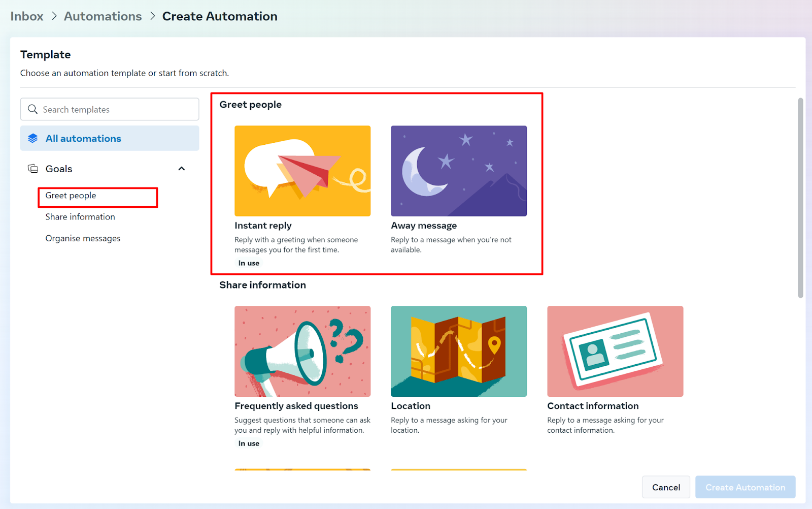Click the search magnifier icon
Screen dimensions: 812x509
click(x=33, y=109)
